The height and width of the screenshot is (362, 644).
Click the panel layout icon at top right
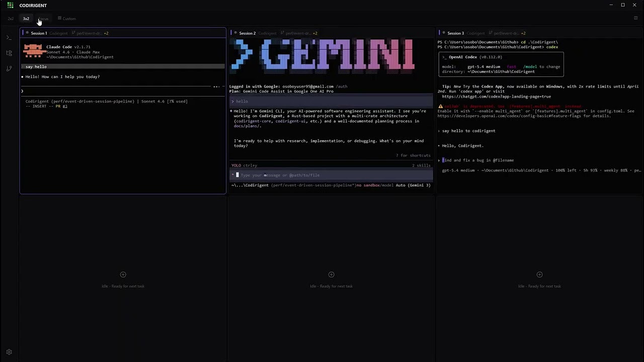pyautogui.click(x=635, y=18)
